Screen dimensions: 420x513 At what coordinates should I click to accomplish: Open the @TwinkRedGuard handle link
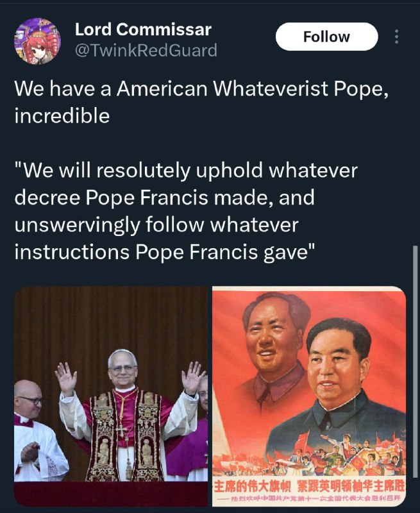click(146, 50)
